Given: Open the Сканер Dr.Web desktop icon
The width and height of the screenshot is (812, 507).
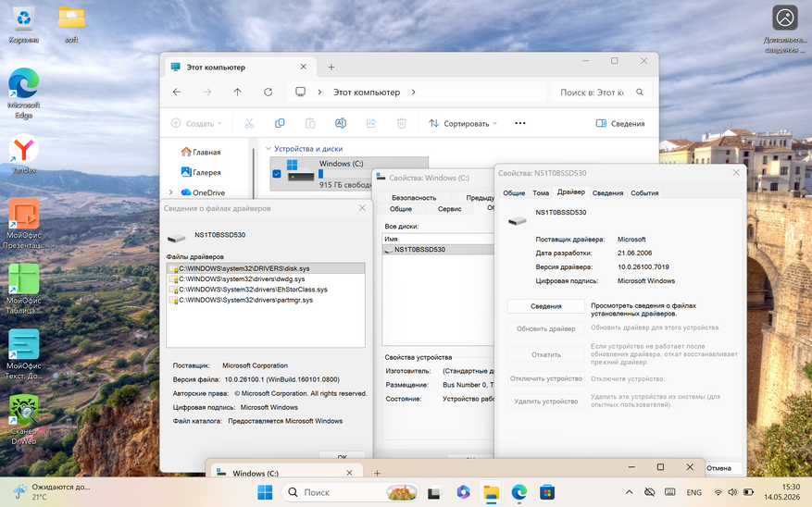Looking at the screenshot, I should point(23,419).
